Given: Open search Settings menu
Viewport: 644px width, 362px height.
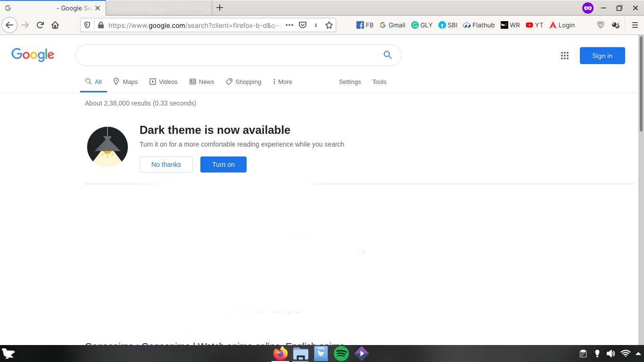Looking at the screenshot, I should 350,82.
